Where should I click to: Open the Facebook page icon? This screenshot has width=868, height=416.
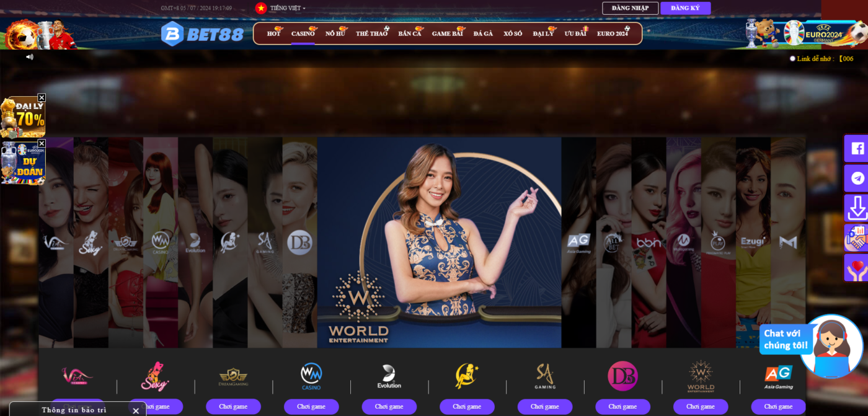(x=856, y=148)
